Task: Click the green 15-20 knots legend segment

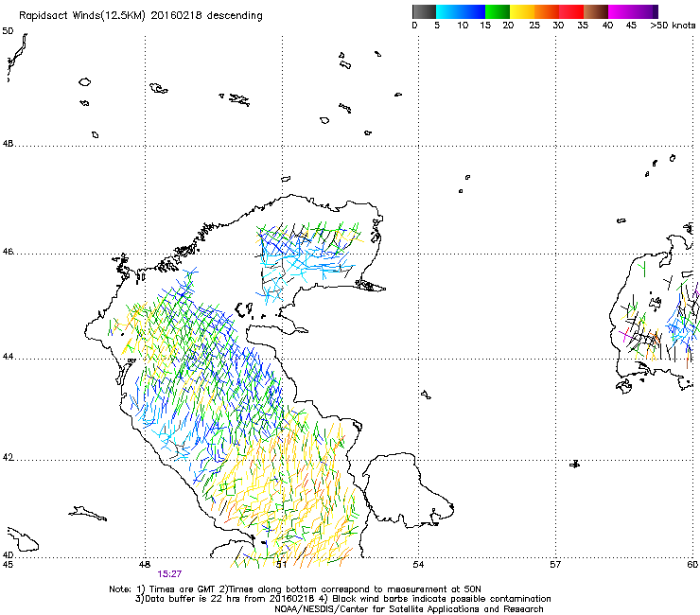Action: [498, 11]
